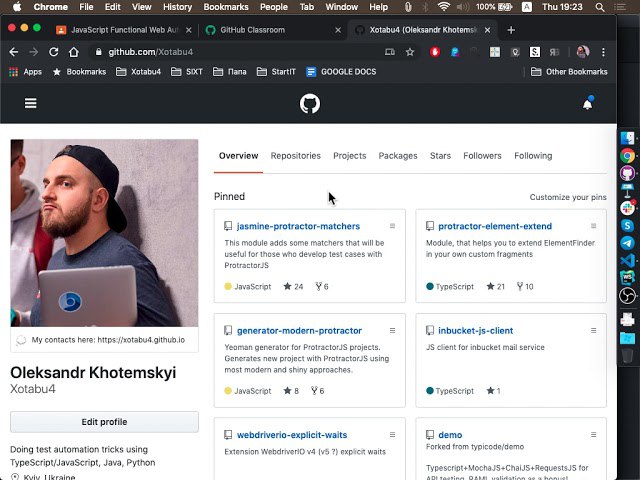The height and width of the screenshot is (480, 640).
Task: Click the red ad-blocker extension icon
Action: pyautogui.click(x=435, y=52)
